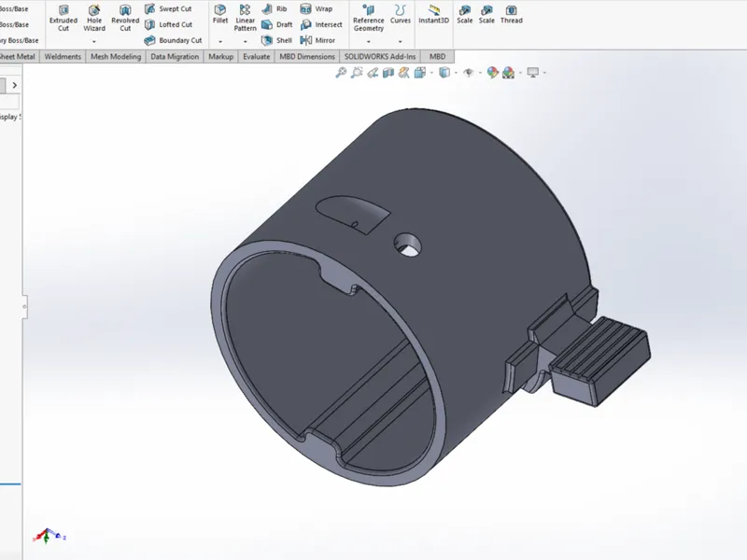Switch to the Sheet Metal tab
The image size is (747, 560).
click(x=17, y=57)
